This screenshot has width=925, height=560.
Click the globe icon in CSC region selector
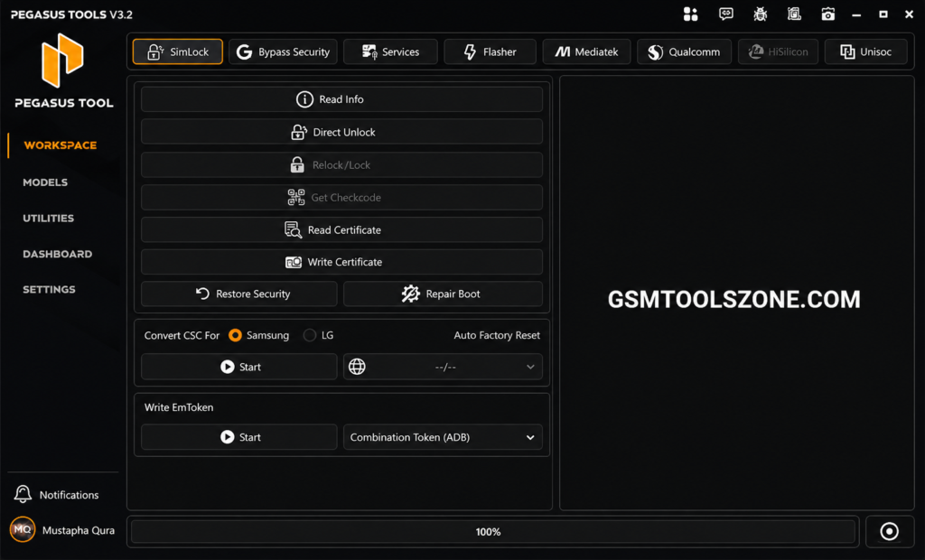click(357, 367)
